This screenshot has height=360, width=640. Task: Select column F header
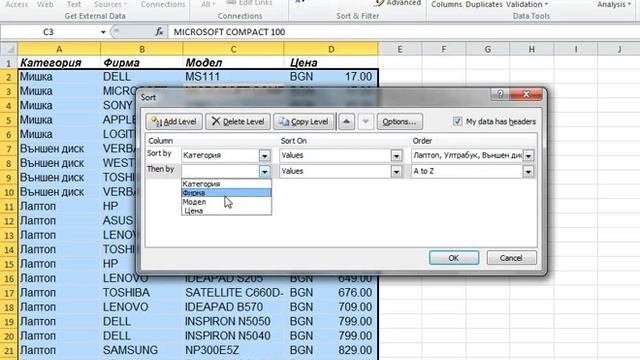click(x=444, y=49)
